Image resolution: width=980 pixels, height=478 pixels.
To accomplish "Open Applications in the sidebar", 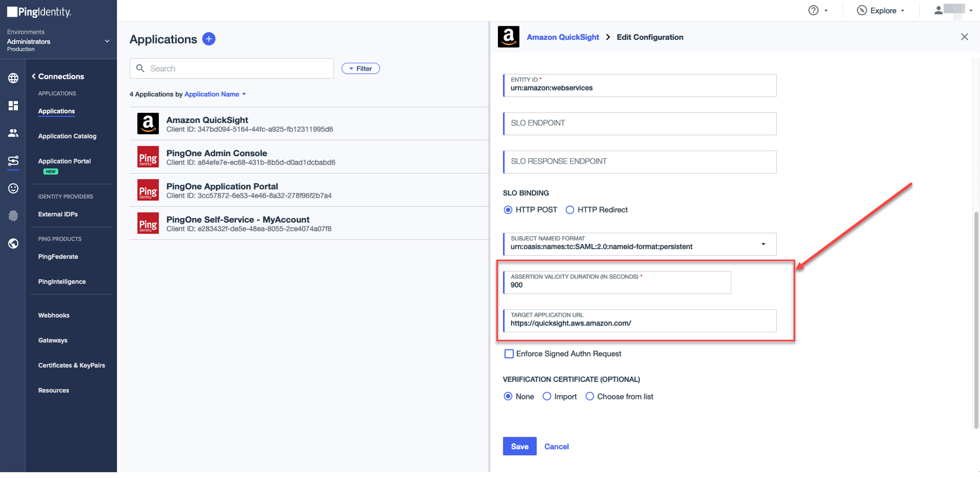I will tap(56, 111).
